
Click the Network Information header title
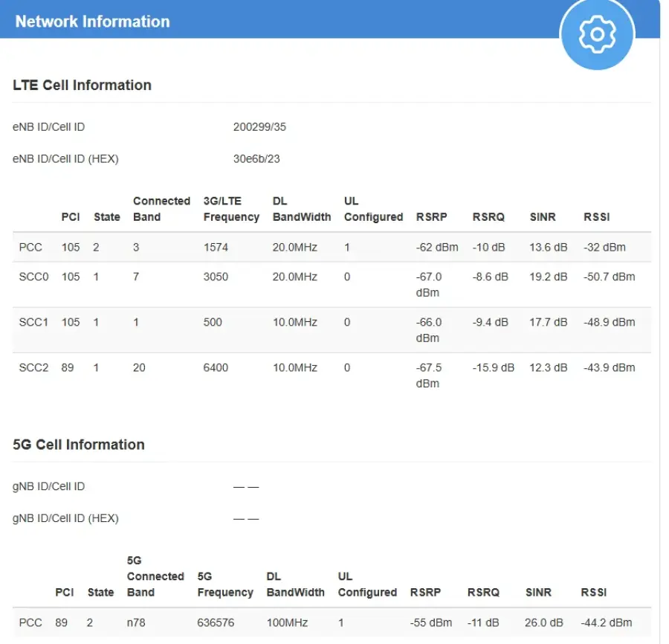coord(93,22)
